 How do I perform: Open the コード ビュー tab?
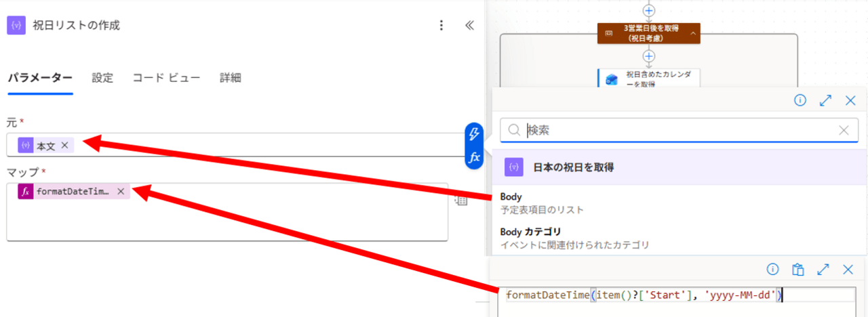(x=166, y=78)
